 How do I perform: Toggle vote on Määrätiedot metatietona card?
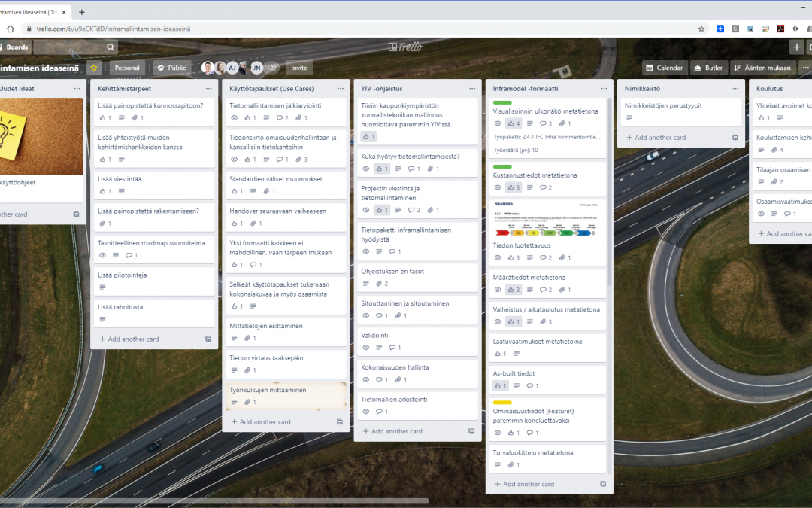[x=514, y=290]
